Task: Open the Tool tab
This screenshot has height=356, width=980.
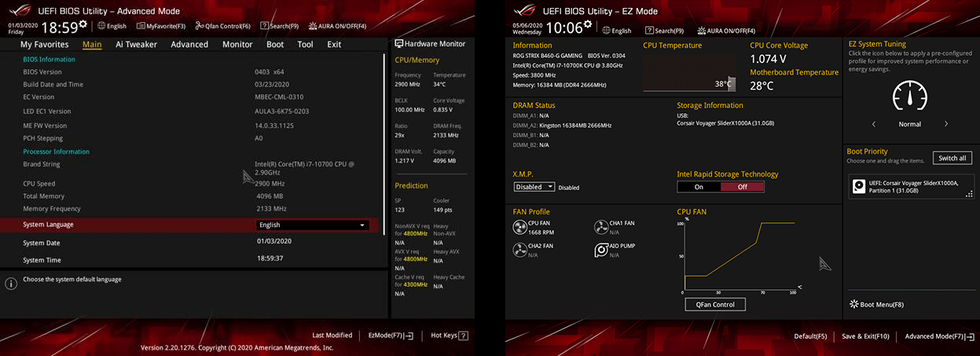Action: 305,45
